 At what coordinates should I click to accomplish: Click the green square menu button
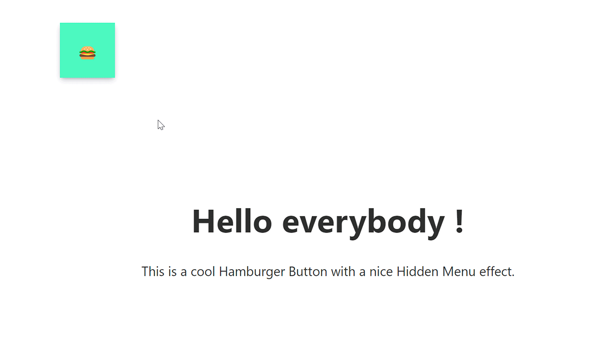(x=87, y=50)
